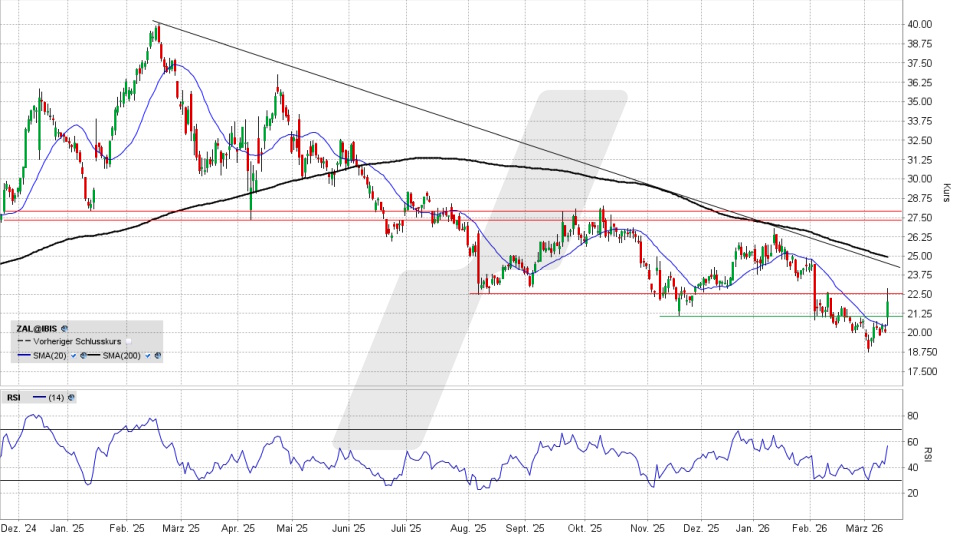The height and width of the screenshot is (540, 960).
Task: Open SMA(20) indicator settings icon
Action: (x=85, y=355)
